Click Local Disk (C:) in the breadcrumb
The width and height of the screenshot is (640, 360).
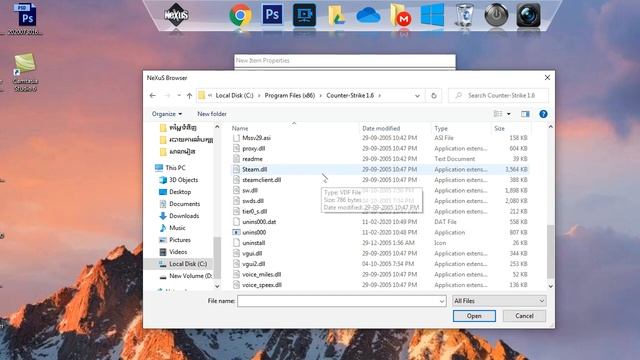(x=234, y=96)
